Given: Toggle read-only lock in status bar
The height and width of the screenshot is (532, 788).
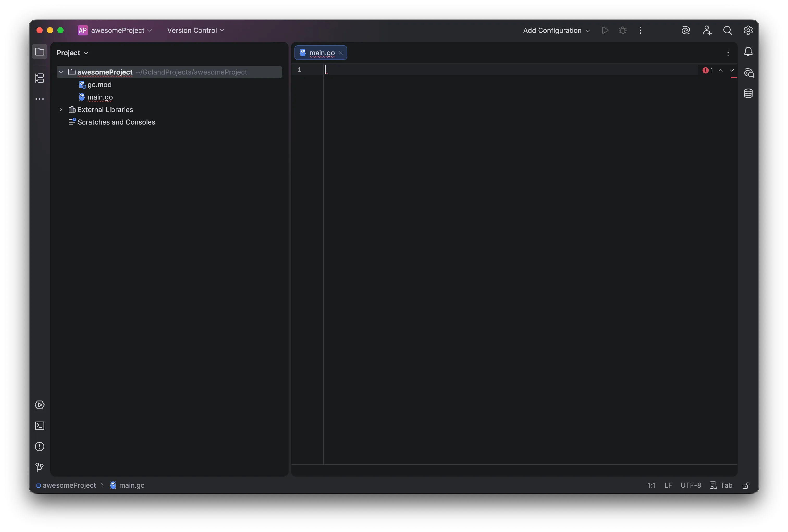Looking at the screenshot, I should click(x=746, y=486).
